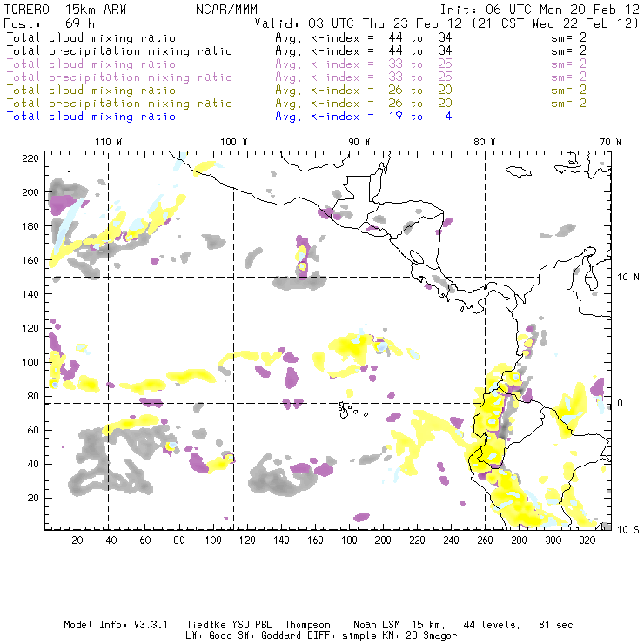Screen dimensions: 644x644
Task: Click the '81 sec' timestep text
Action: [x=556, y=625]
